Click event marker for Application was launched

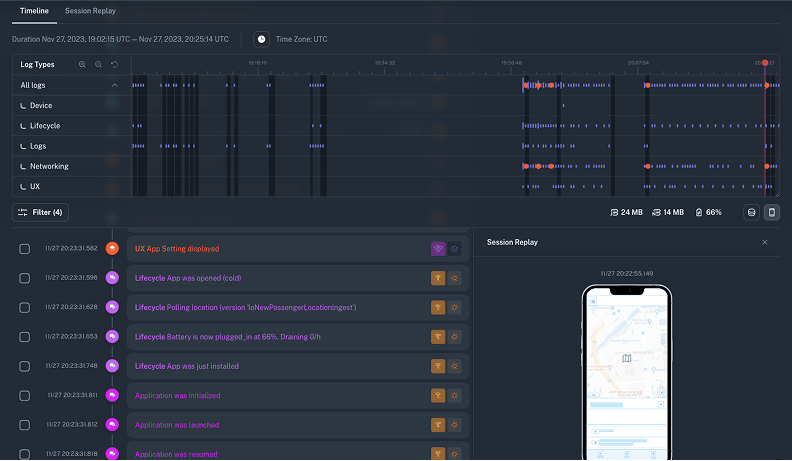pos(112,425)
